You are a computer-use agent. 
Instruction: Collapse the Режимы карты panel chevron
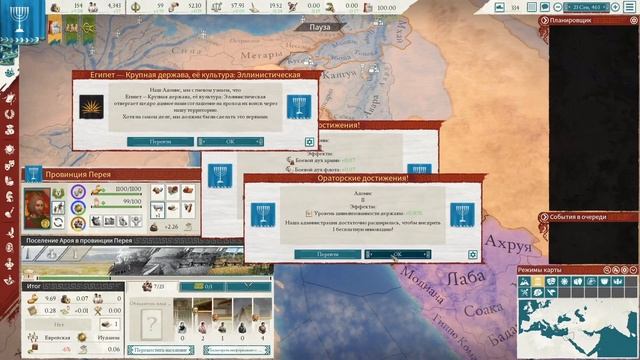[x=633, y=270]
